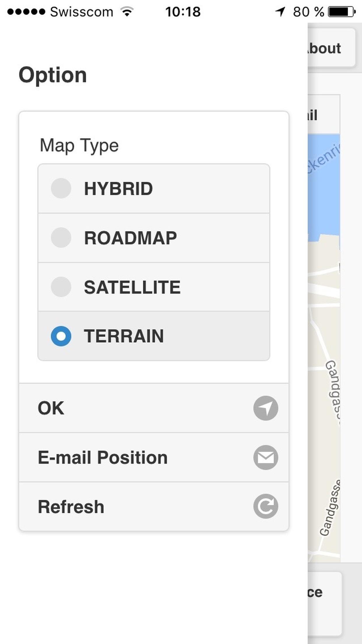Click the circular refresh arrow icon
Viewport: 362px width, 644px height.
(x=266, y=506)
